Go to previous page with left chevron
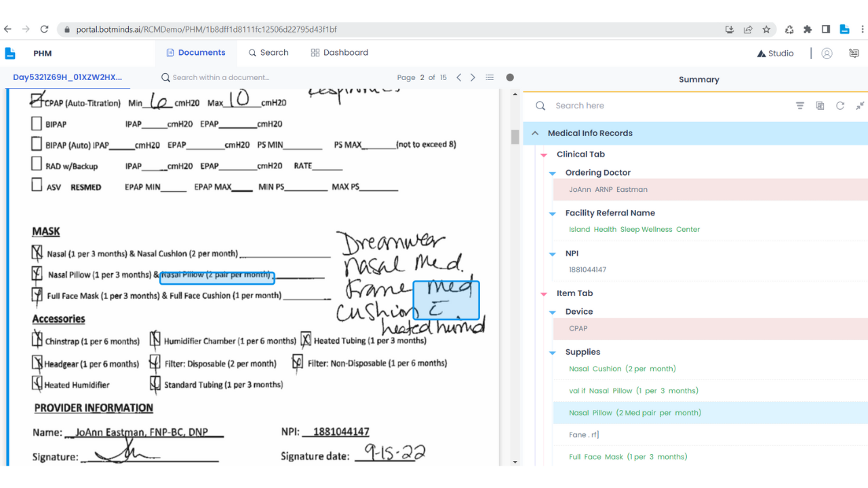This screenshot has height=488, width=868. coord(459,77)
